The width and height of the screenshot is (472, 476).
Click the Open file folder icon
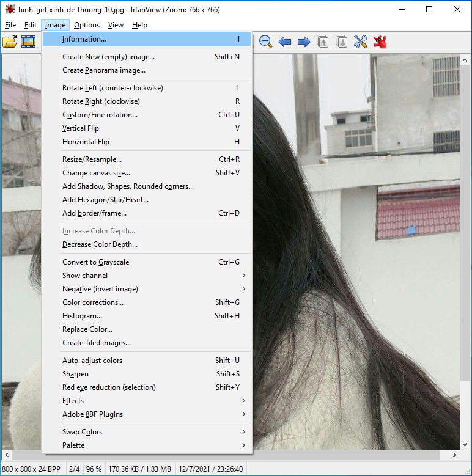click(x=10, y=42)
